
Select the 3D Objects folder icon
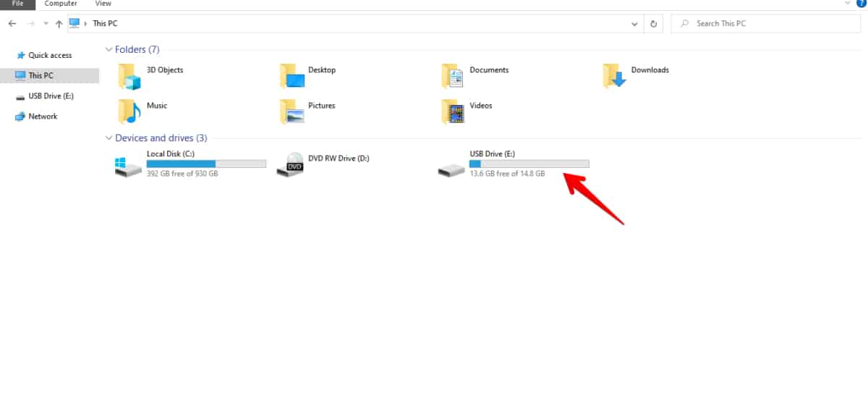(129, 75)
